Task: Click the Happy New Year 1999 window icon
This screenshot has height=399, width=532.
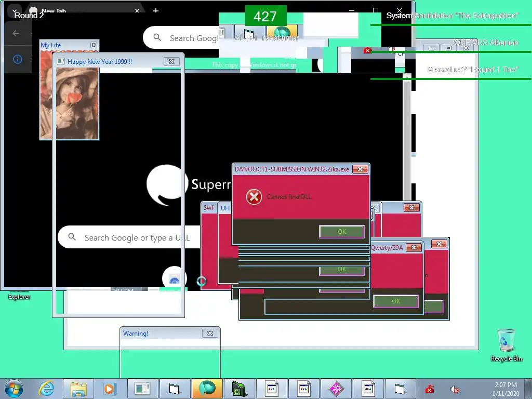Action: [x=61, y=61]
